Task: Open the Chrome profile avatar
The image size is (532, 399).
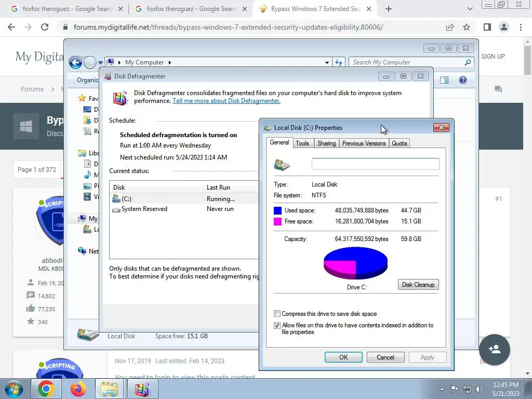Action: click(x=504, y=27)
